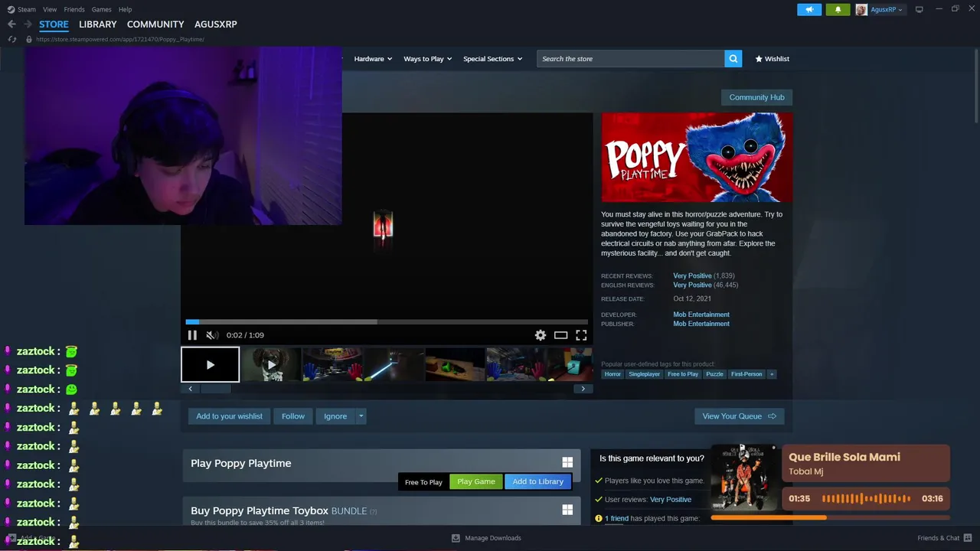Open video settings gear

tap(541, 335)
